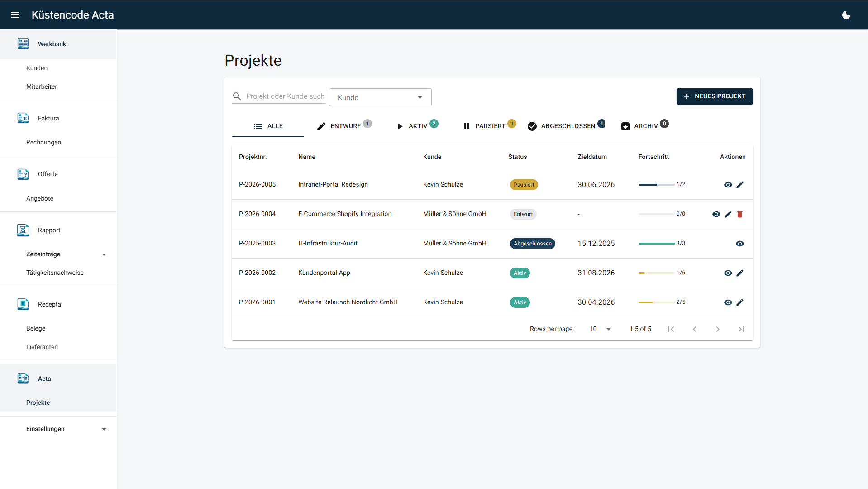The image size is (868, 489).
Task: Click the Neues Projekt button
Action: point(714,96)
